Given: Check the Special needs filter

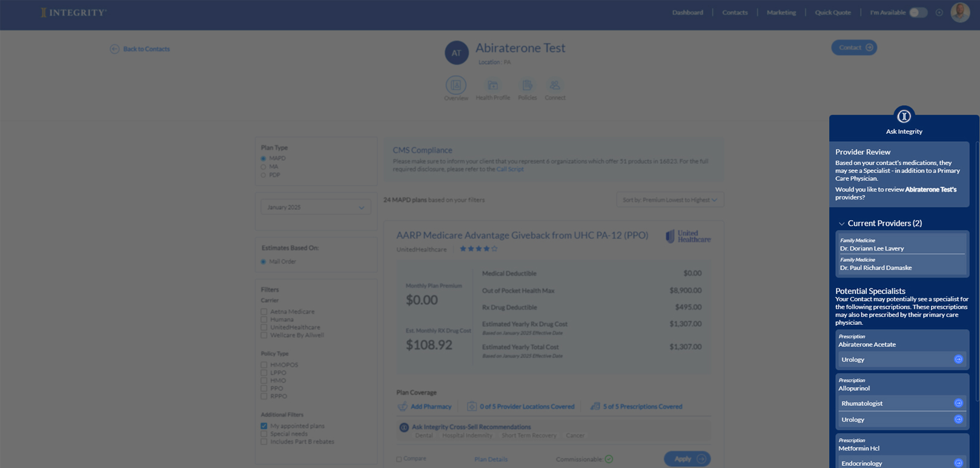Looking at the screenshot, I should [264, 434].
